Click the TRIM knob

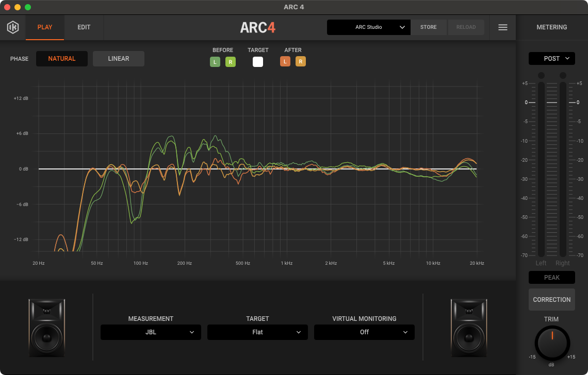tap(552, 343)
